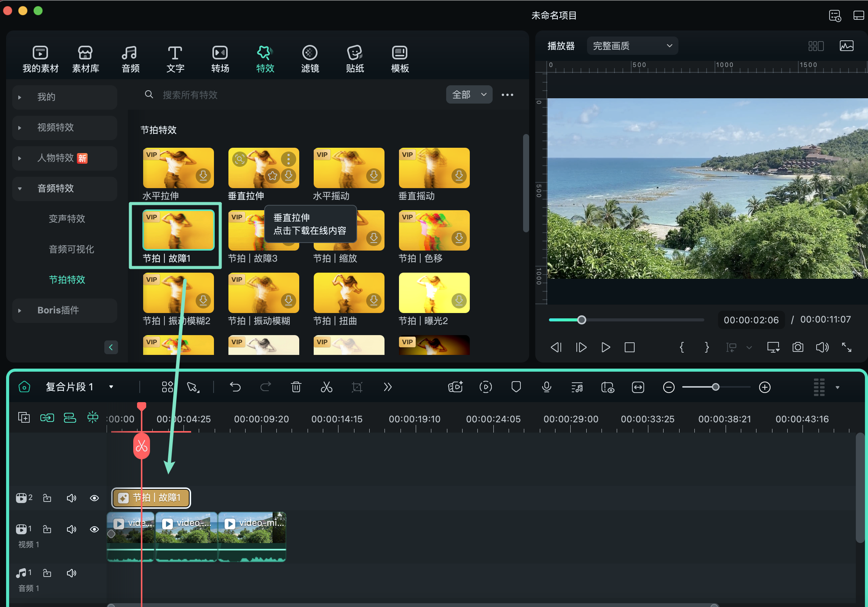
Task: Toggle lock on 视频 1 track
Action: coord(47,529)
